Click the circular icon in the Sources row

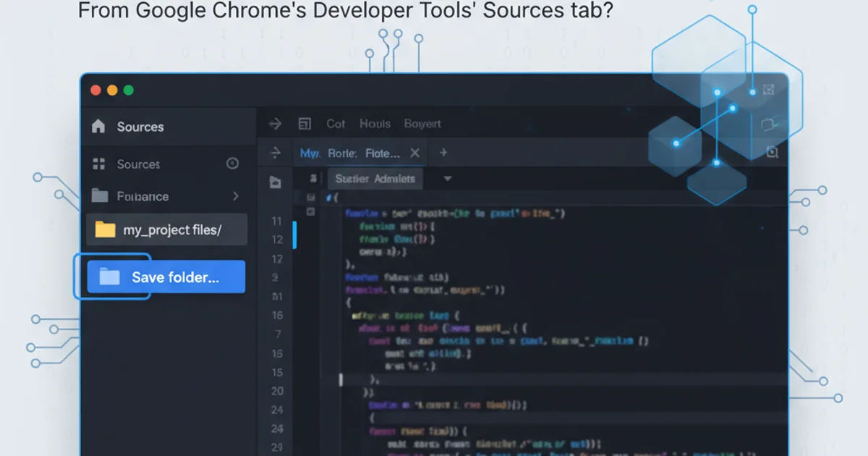232,164
